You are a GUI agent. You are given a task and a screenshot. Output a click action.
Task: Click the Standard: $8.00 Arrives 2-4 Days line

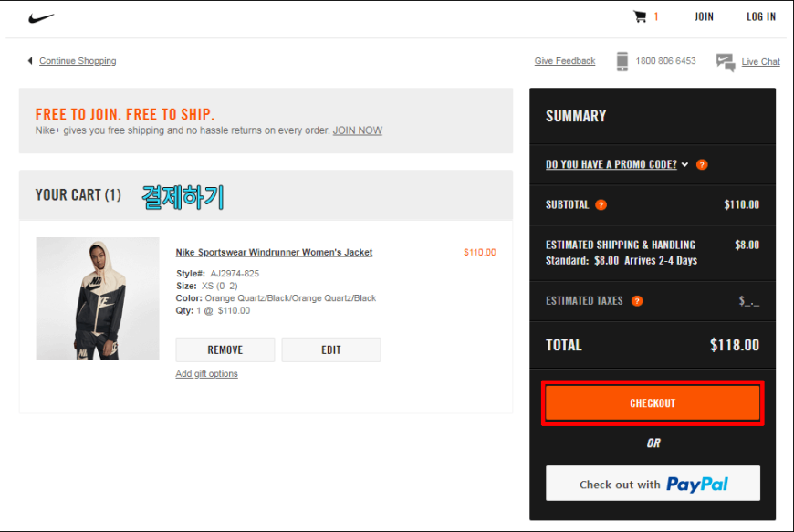622,261
